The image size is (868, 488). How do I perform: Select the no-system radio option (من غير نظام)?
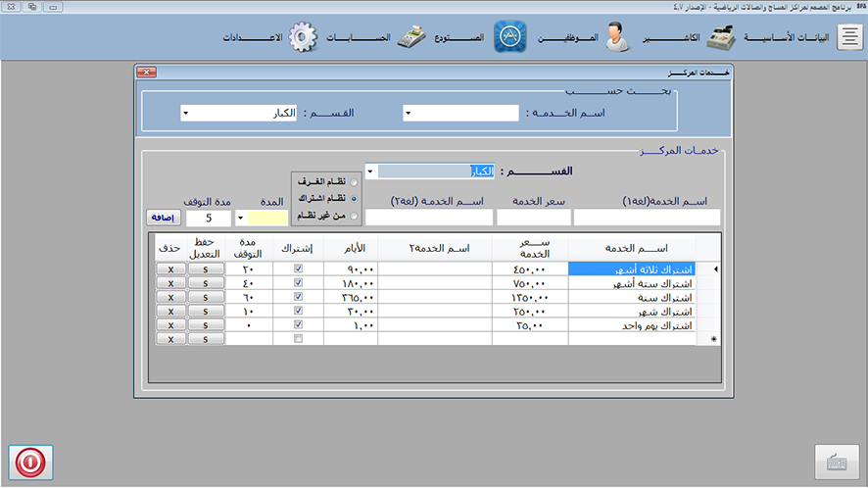pos(354,214)
